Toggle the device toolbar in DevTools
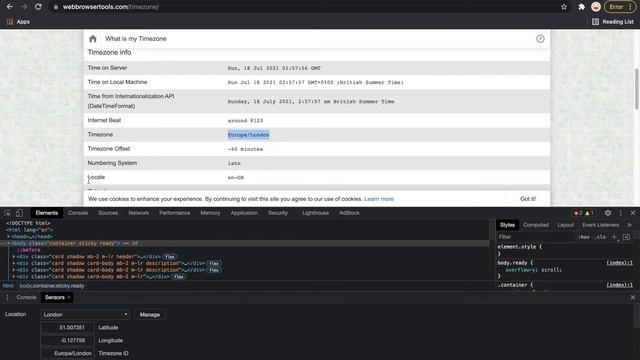Screen dimensions: 640x360 (x=19, y=213)
